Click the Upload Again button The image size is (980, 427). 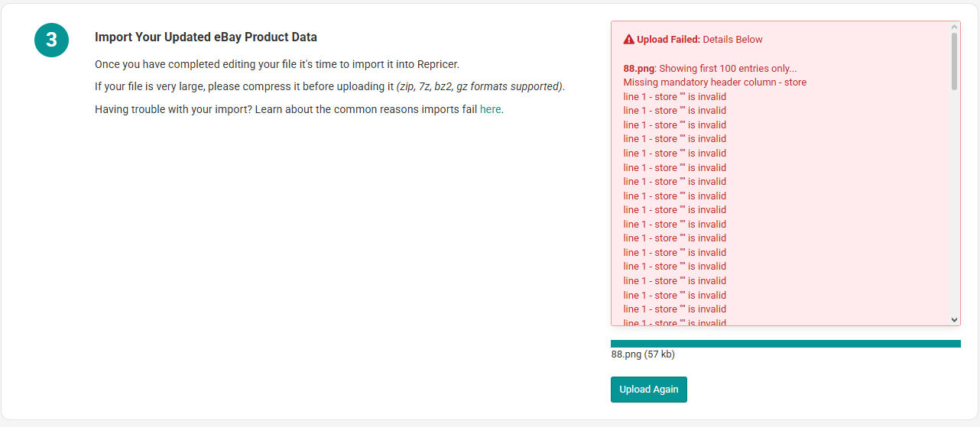click(x=649, y=390)
